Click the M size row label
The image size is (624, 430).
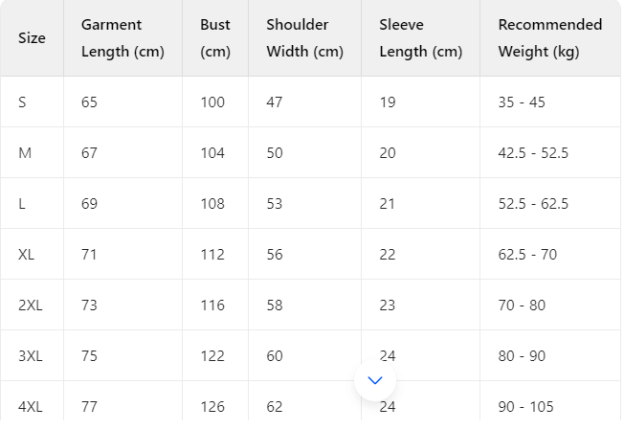[25, 153]
